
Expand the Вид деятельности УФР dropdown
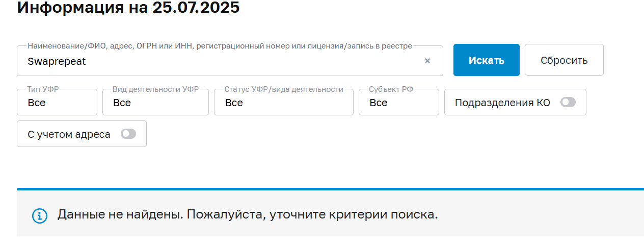click(155, 103)
